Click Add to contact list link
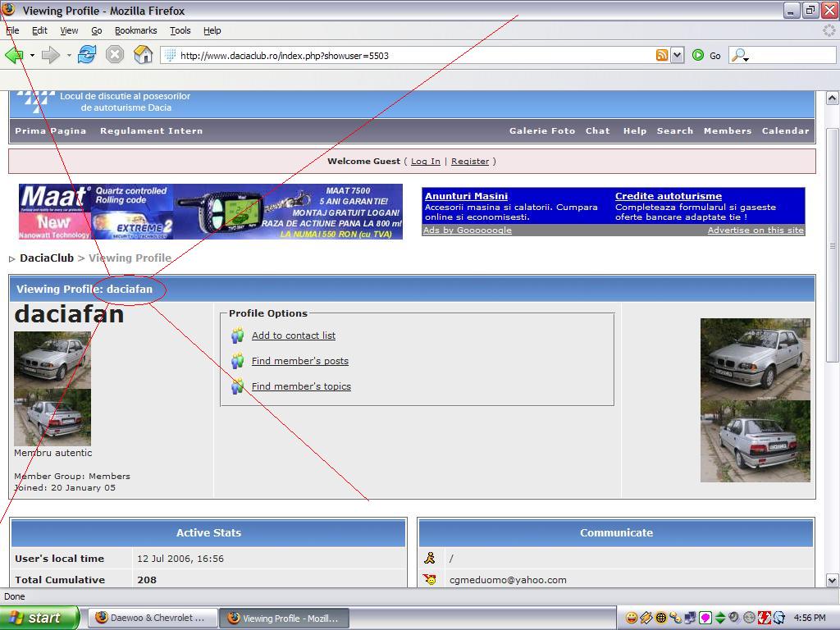 coord(294,336)
